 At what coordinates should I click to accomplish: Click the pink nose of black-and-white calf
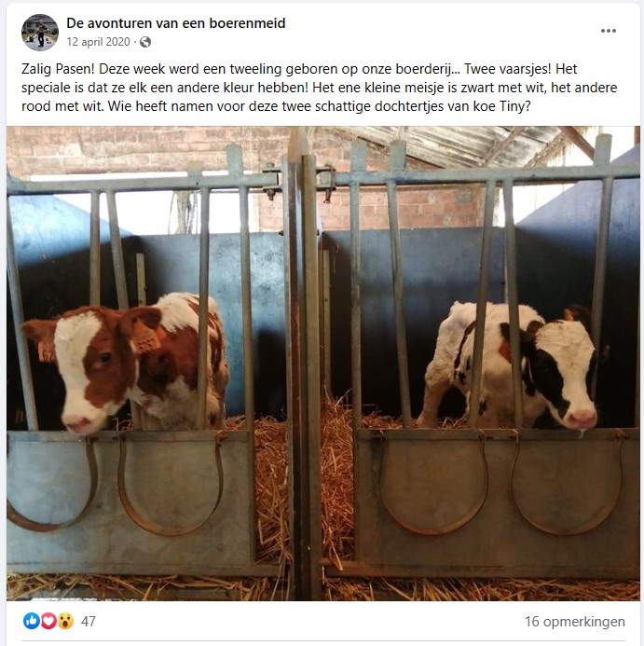coord(581,419)
